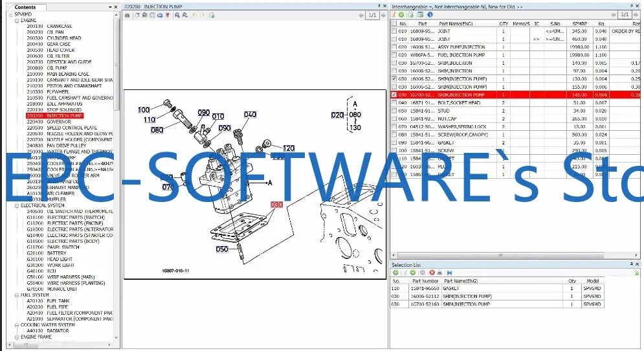Rotate the diagram left
The image size is (644, 351).
pos(195,15)
